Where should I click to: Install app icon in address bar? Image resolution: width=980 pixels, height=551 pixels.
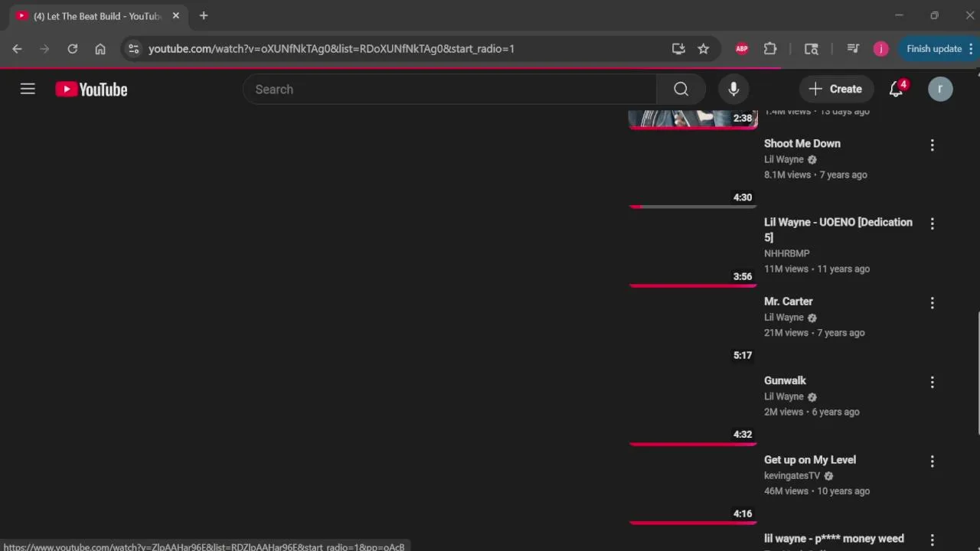point(678,49)
